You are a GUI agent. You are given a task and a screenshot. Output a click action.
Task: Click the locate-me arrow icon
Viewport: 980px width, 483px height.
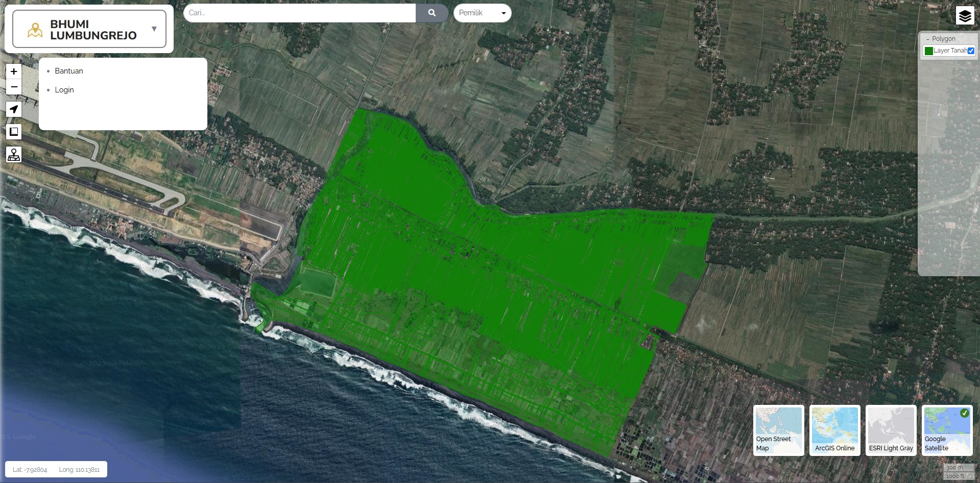(14, 109)
